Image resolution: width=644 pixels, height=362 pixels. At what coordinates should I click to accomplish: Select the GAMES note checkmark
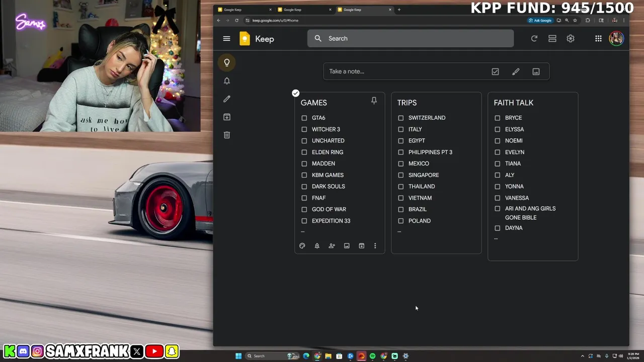(x=295, y=93)
